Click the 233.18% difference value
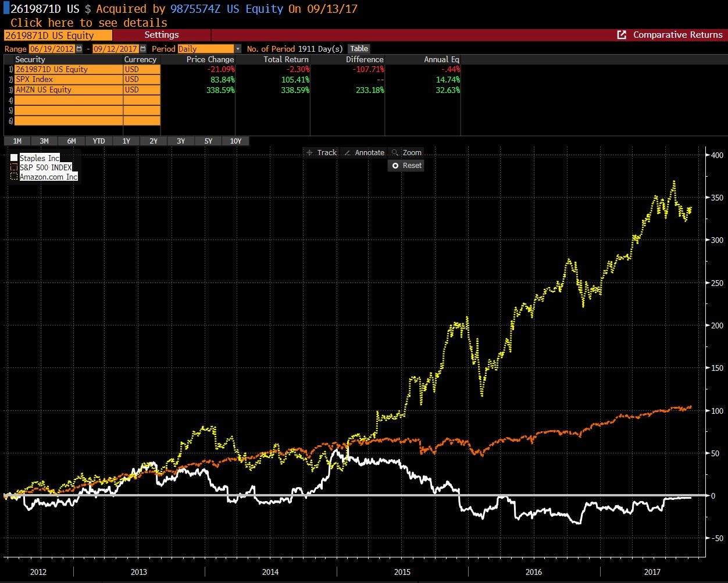The width and height of the screenshot is (728, 583). click(x=370, y=90)
